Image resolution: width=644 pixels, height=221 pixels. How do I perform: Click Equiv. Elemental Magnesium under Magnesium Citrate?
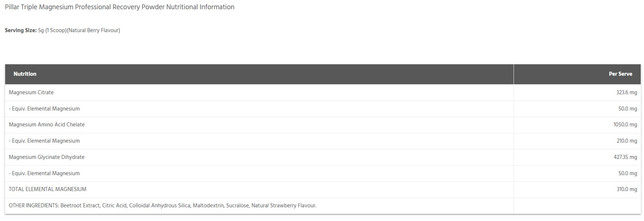[44, 109]
